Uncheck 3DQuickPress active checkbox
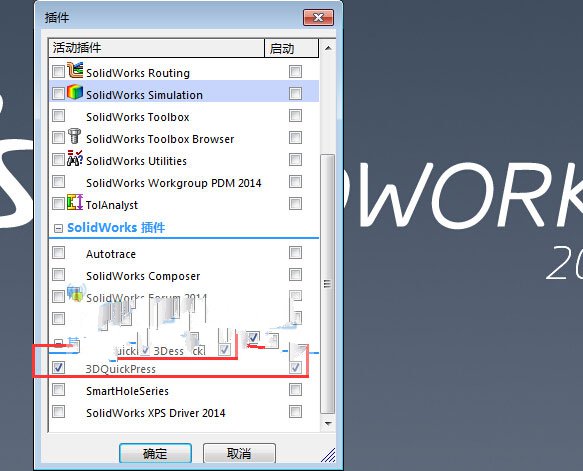 coord(58,367)
